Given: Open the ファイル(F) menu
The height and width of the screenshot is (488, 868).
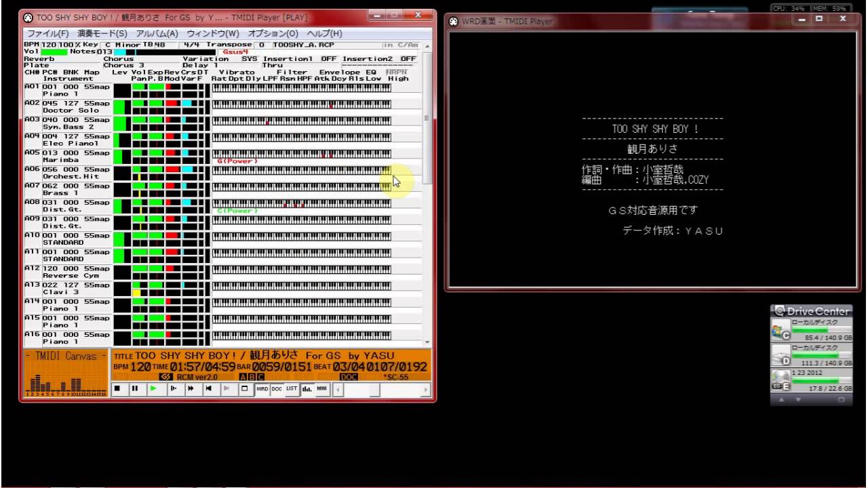Looking at the screenshot, I should (x=48, y=33).
